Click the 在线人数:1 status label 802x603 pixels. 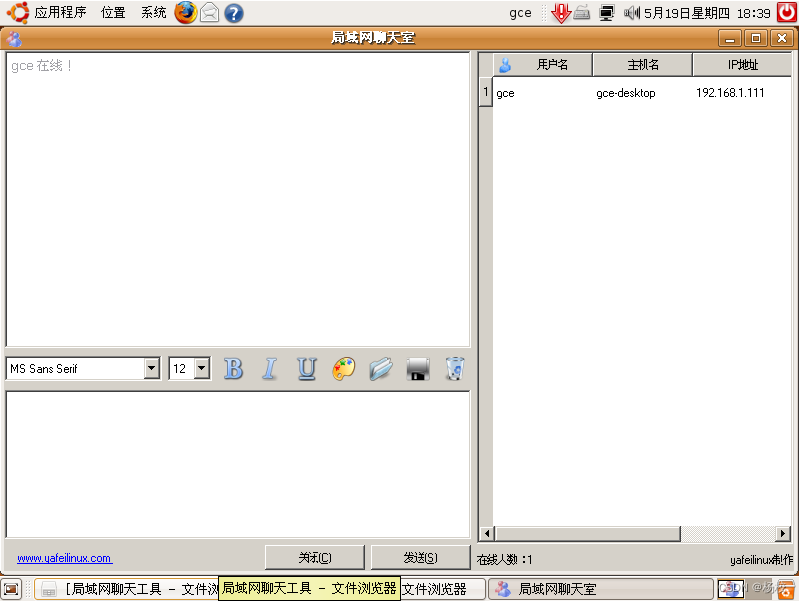505,560
